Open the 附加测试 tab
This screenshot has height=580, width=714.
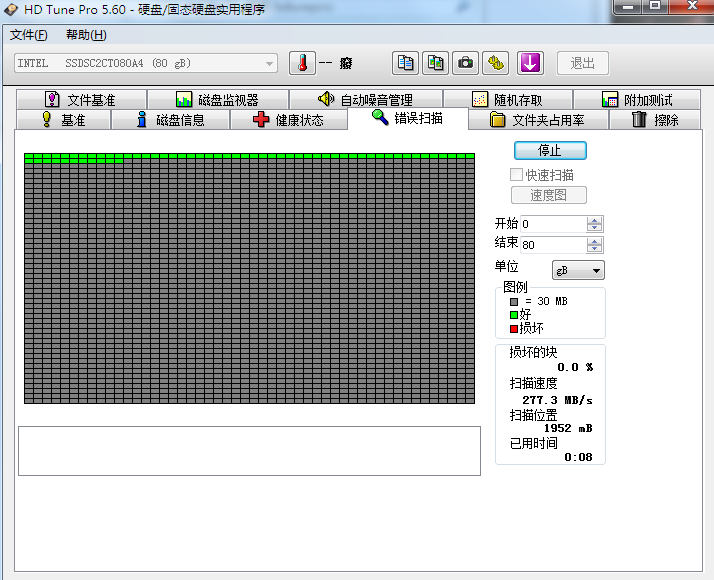(637, 99)
